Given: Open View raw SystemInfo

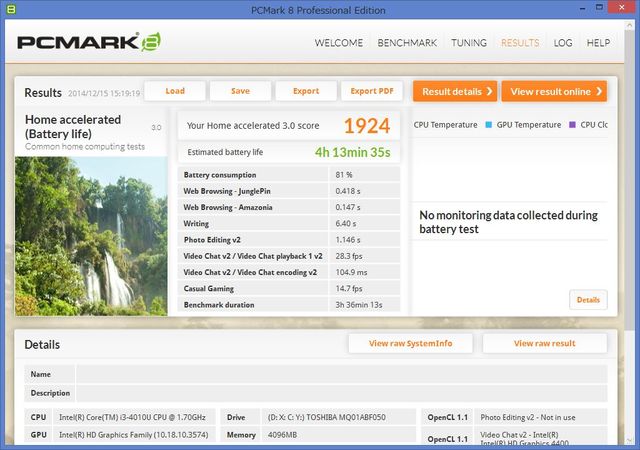Looking at the screenshot, I should [x=411, y=343].
